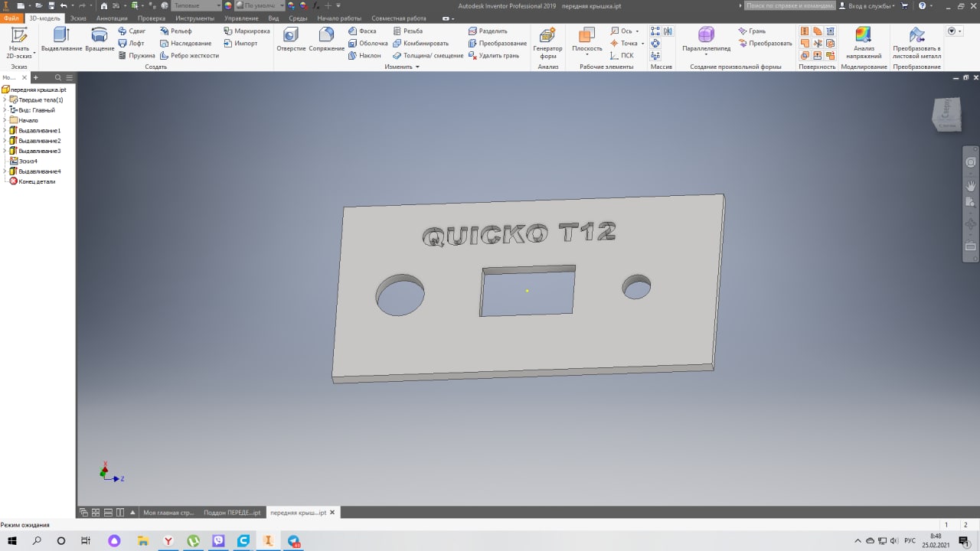Open the Плоскость dropdown arrow
Screen dimensions: 980x551
coord(587,56)
